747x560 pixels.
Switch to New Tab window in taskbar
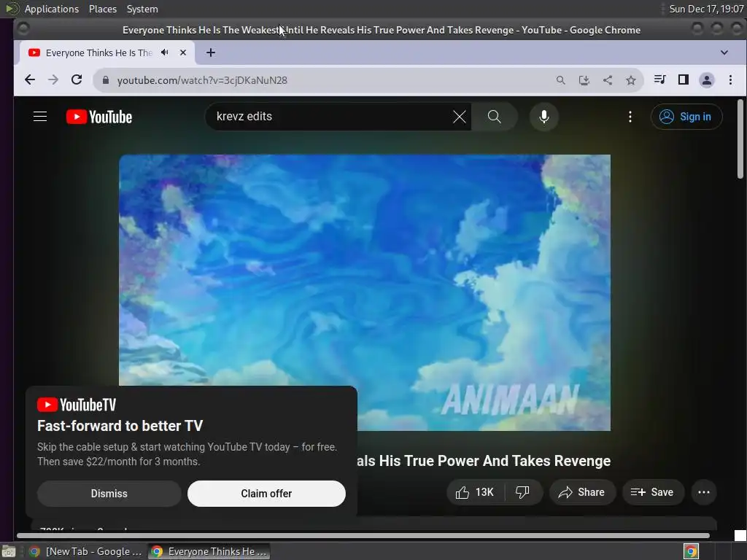pyautogui.click(x=86, y=551)
